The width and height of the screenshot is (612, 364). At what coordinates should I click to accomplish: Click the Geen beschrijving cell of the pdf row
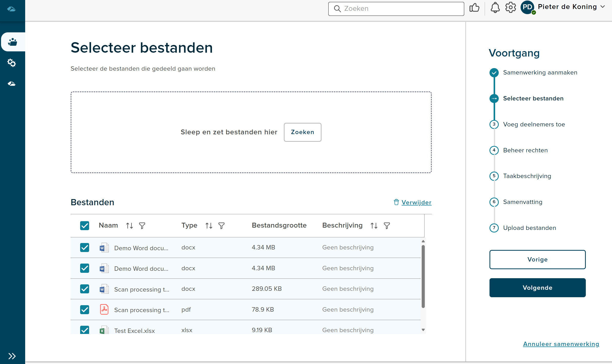click(348, 310)
